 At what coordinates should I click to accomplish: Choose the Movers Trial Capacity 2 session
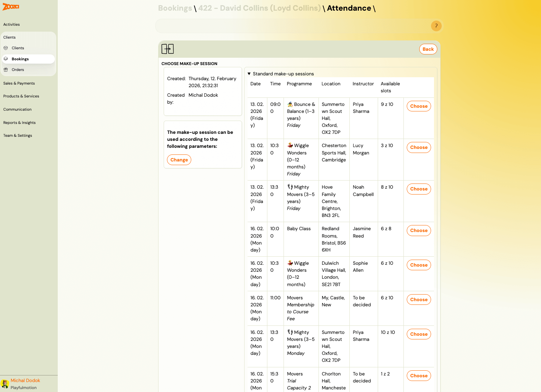click(419, 376)
